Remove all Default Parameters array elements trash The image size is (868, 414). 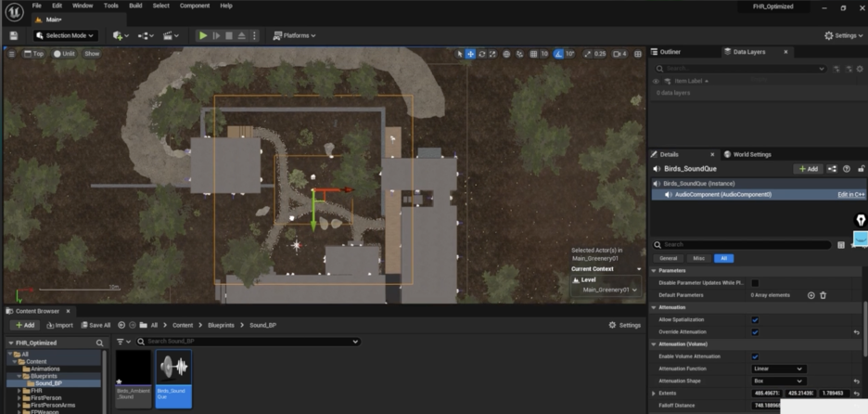[x=823, y=295]
